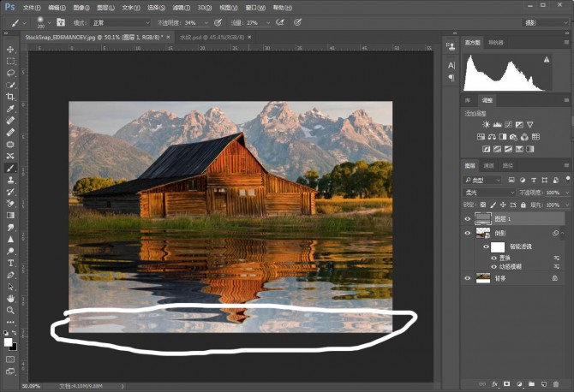574x392 pixels.
Task: Click the Brightness/Contrast adjustment sun icon
Action: coord(486,125)
